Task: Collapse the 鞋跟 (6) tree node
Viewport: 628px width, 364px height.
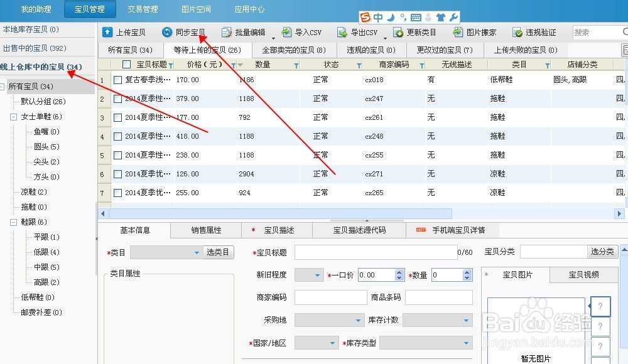Action: pyautogui.click(x=13, y=222)
